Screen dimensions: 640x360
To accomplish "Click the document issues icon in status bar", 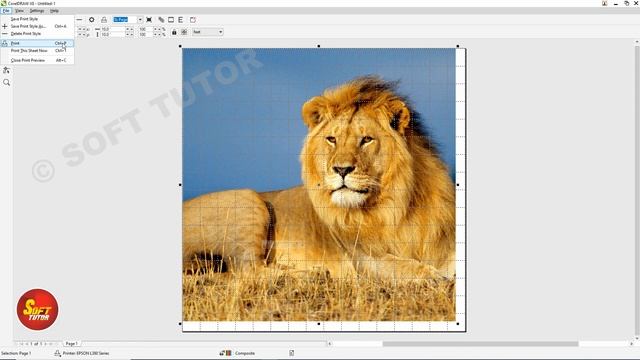I will (x=291, y=353).
